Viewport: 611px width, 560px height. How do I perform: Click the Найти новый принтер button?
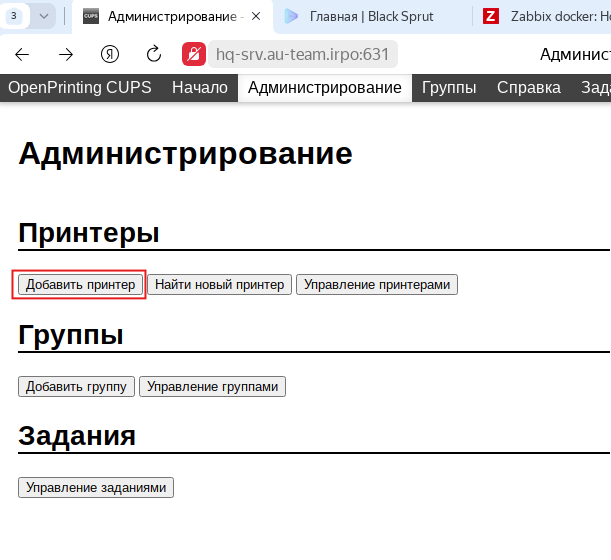[220, 285]
